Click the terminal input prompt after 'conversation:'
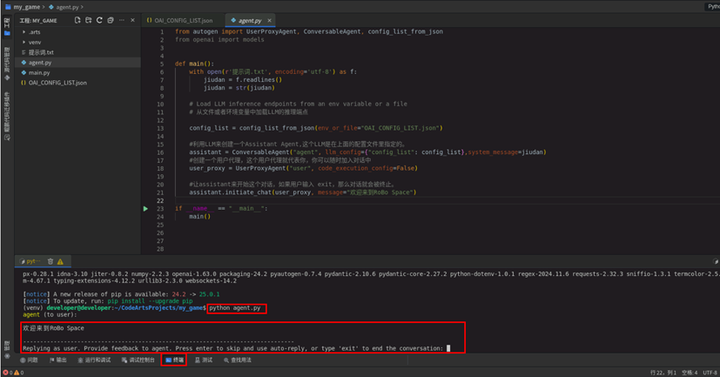Viewport: 720px width, 377px height. point(449,348)
